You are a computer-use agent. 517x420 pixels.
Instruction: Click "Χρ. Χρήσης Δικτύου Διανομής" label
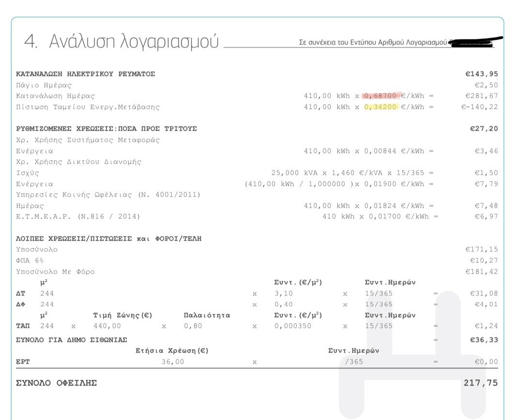(x=78, y=162)
